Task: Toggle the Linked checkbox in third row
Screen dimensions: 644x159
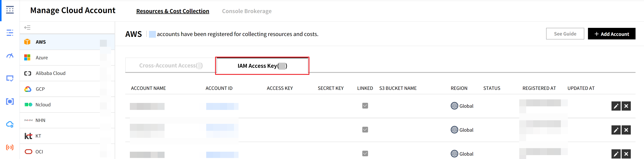Action: click(x=365, y=154)
